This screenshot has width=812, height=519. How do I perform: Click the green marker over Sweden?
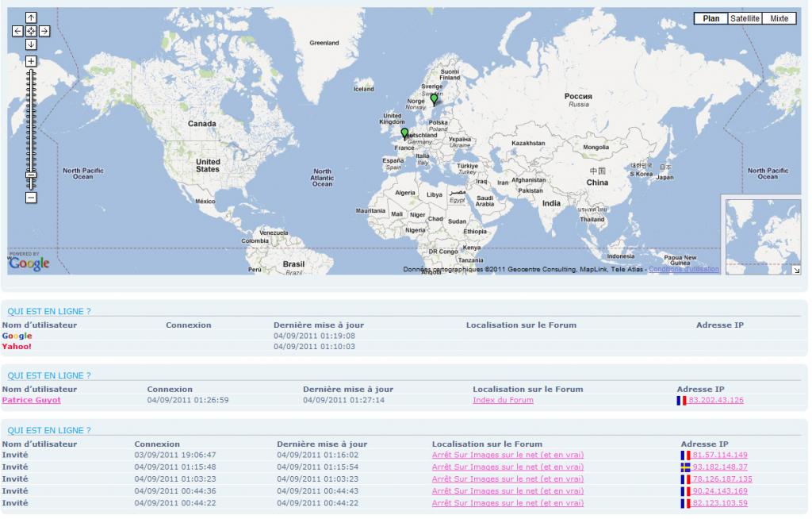click(434, 99)
